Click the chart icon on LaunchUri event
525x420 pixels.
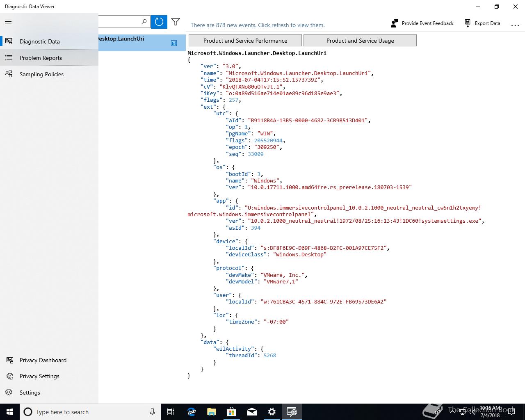click(174, 43)
